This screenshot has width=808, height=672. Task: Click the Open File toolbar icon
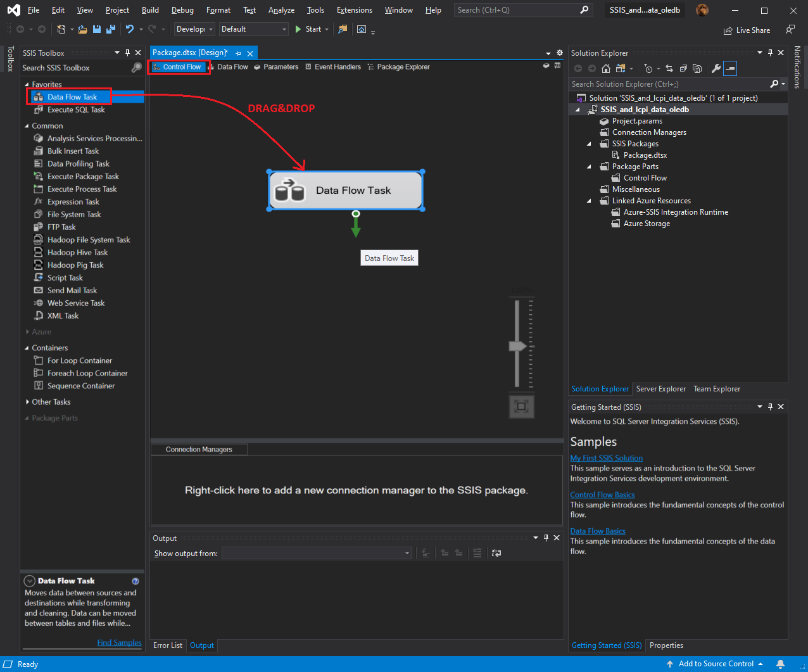coord(83,29)
